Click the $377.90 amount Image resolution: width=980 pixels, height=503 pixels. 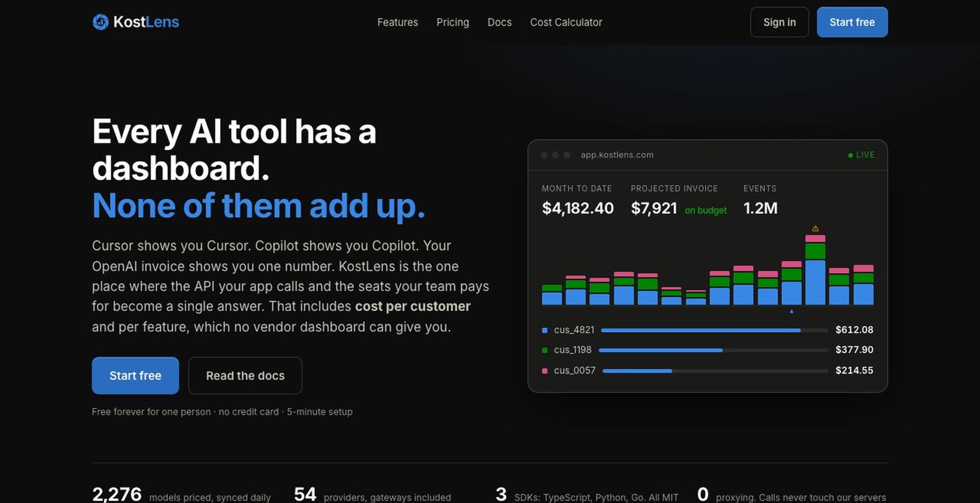[854, 350]
